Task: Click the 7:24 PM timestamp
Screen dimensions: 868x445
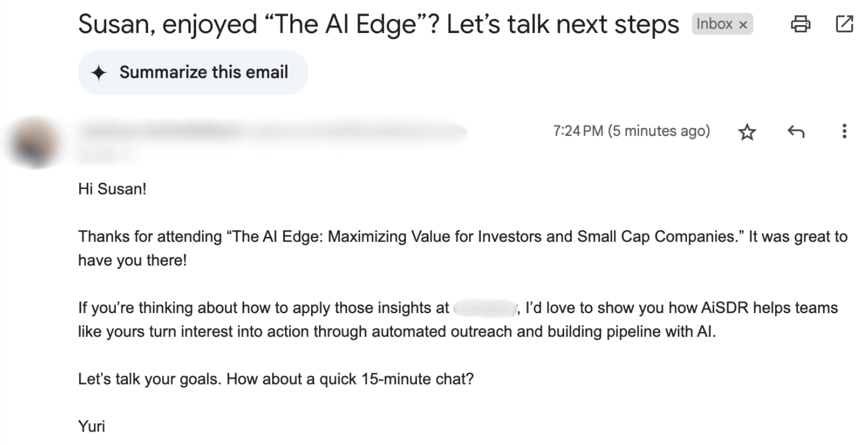Action: [631, 131]
